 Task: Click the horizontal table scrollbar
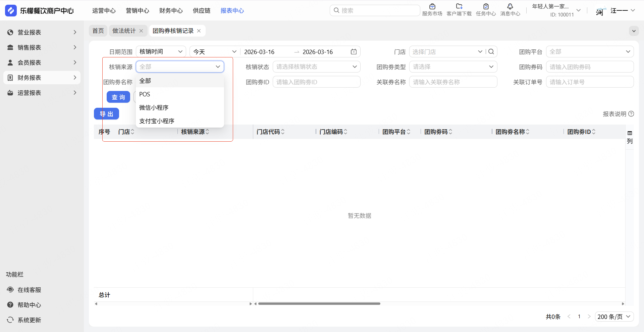point(319,303)
